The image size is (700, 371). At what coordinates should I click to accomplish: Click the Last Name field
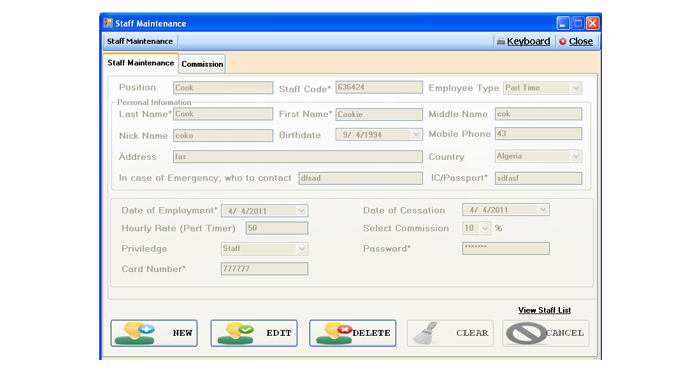pos(223,114)
